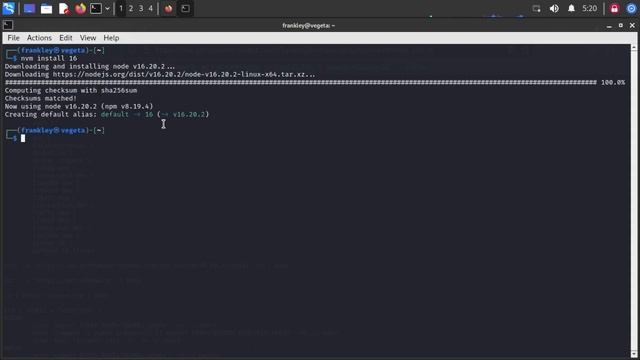
Task: Click 'Computing checksum with sha256sum' line
Action: (71, 90)
